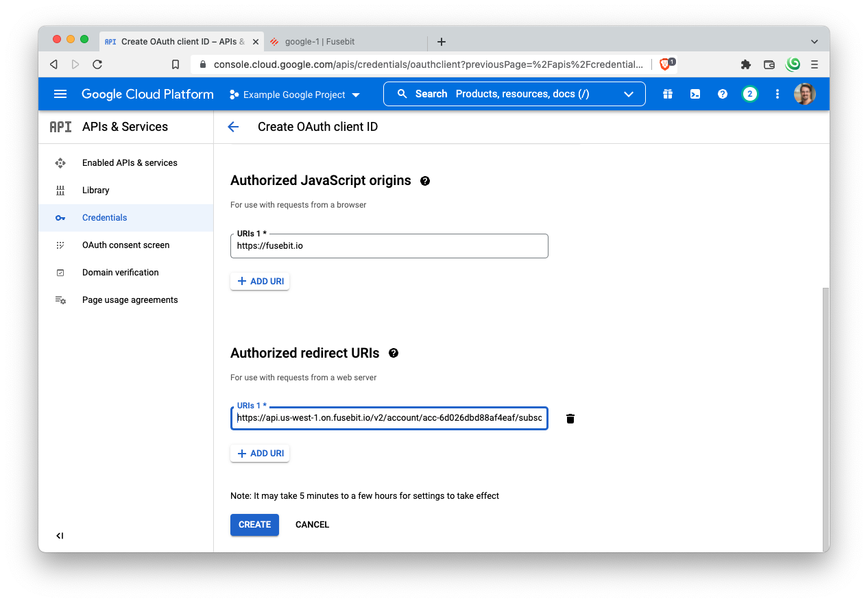Add URI under JavaScript origins
This screenshot has height=603, width=868.
click(260, 282)
